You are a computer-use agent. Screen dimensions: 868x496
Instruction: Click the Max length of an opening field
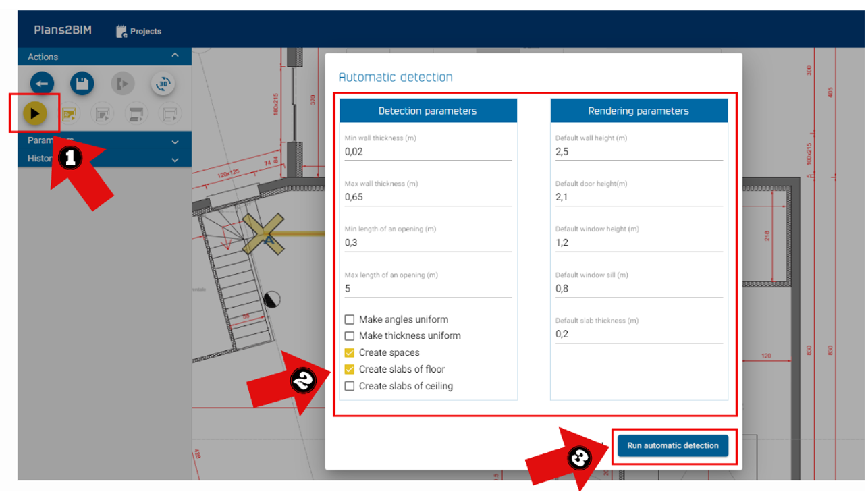pos(428,289)
